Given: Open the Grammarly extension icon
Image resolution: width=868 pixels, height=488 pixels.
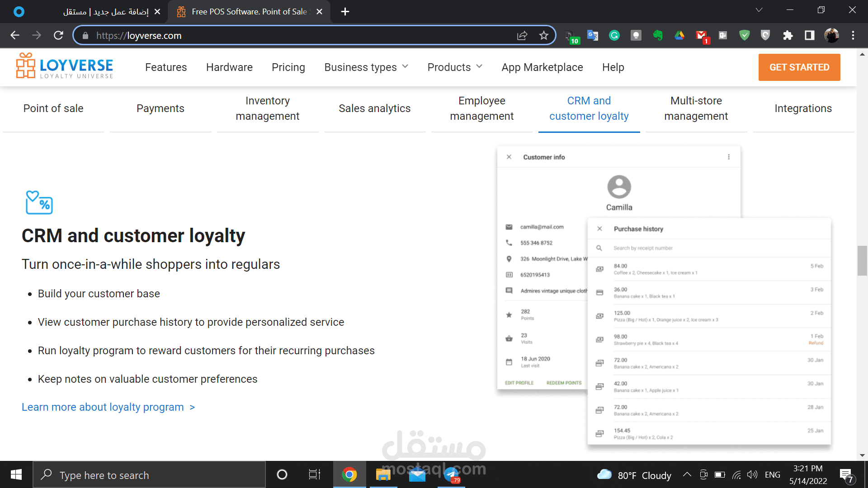Looking at the screenshot, I should [614, 36].
